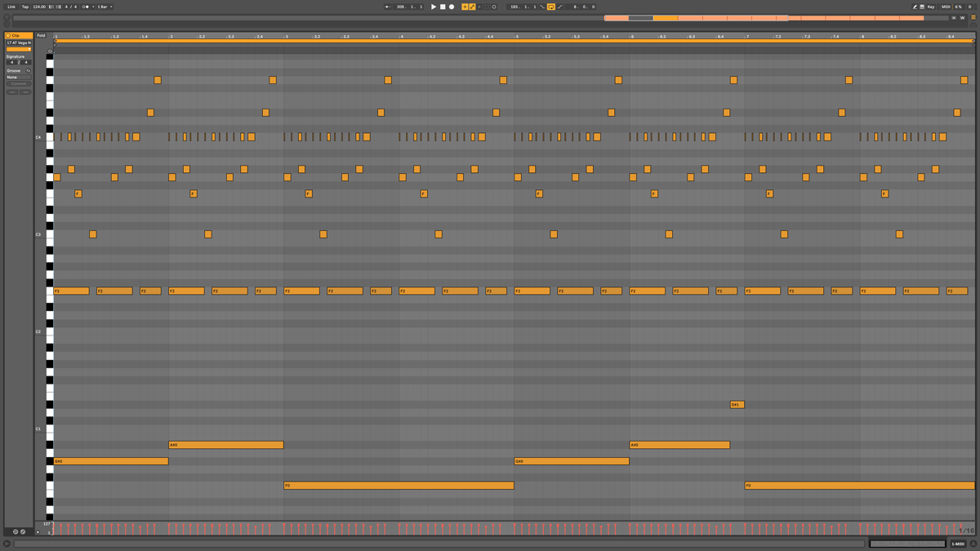Viewport: 980px width, 551px height.
Task: Open the clip color chooser dropdown
Action: [19, 50]
